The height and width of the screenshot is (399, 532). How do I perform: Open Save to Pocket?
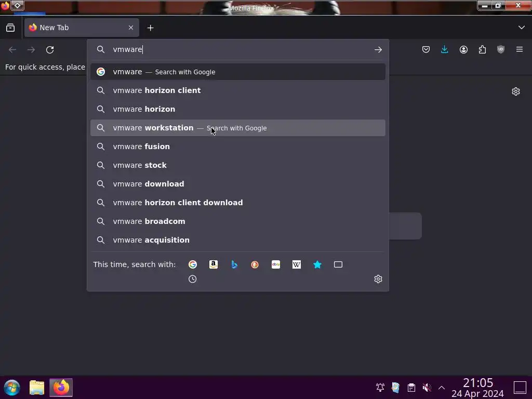click(x=426, y=49)
